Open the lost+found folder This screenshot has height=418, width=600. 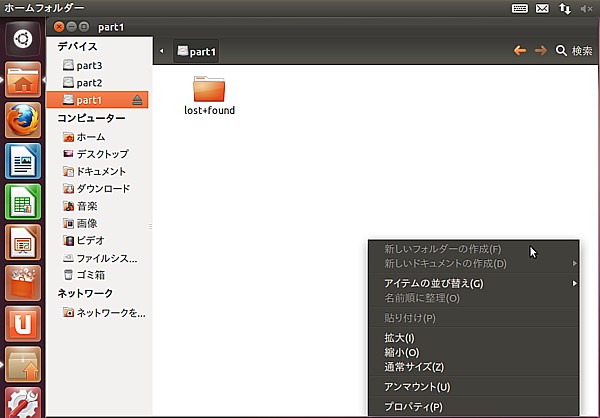(x=209, y=88)
